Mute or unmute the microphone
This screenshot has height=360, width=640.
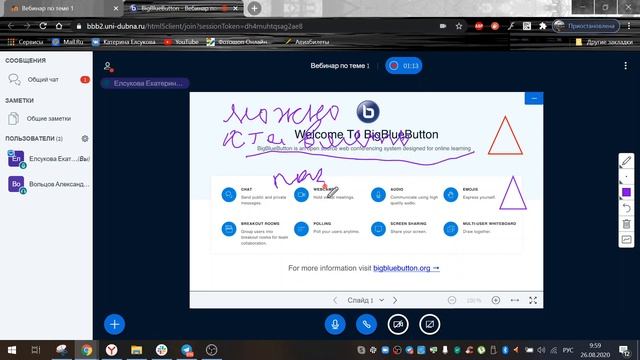click(335, 324)
